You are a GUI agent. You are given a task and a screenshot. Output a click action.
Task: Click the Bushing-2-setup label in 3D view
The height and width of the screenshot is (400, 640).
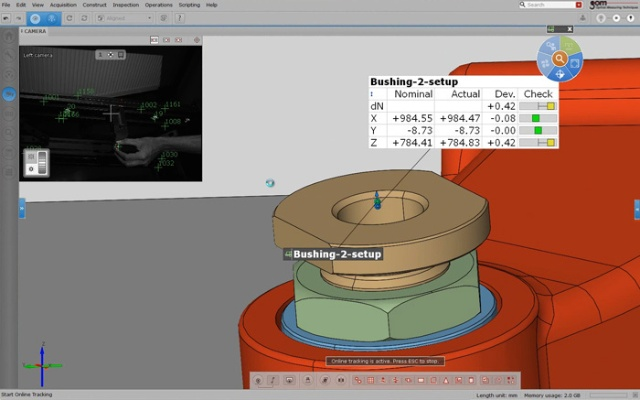pos(336,254)
